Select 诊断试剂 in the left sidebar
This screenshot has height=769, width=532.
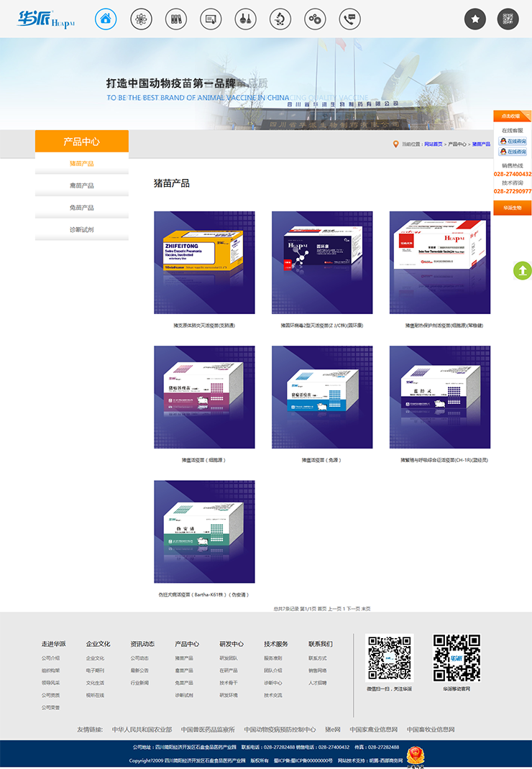click(81, 230)
